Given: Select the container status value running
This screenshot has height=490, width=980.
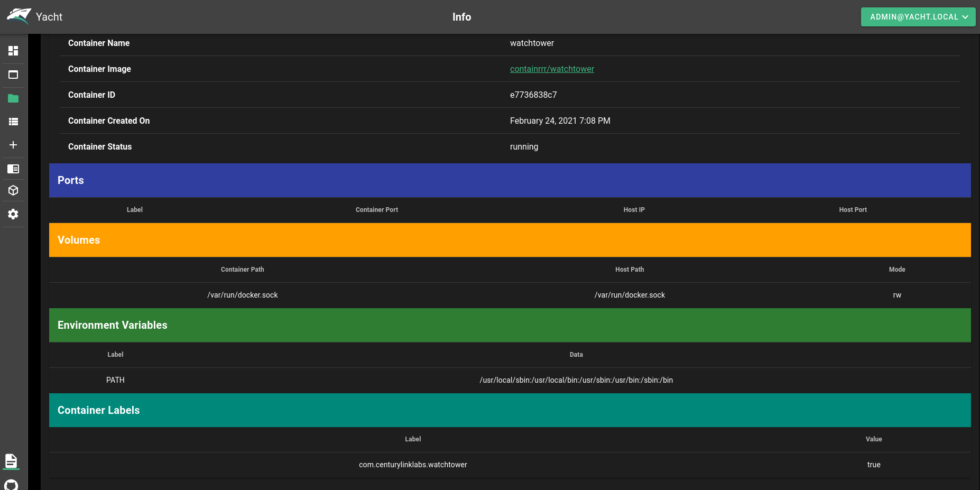Looking at the screenshot, I should 524,146.
